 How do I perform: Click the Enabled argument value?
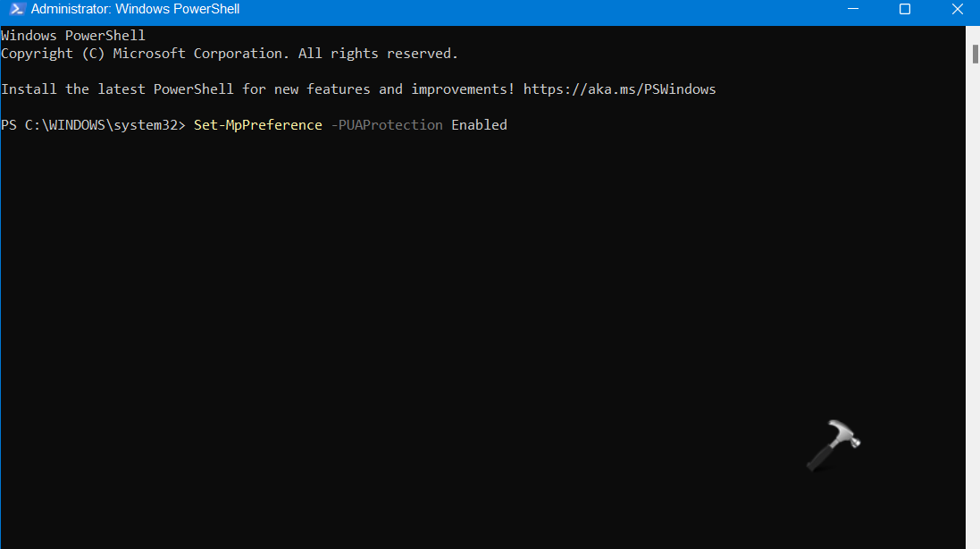coord(479,125)
